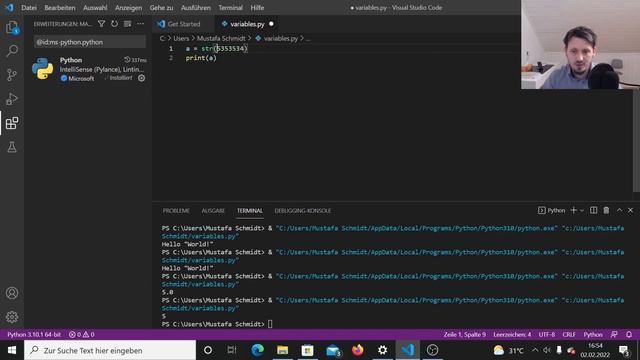Open the Ausführen menu
Image resolution: width=640 pixels, height=360 pixels.
[196, 8]
